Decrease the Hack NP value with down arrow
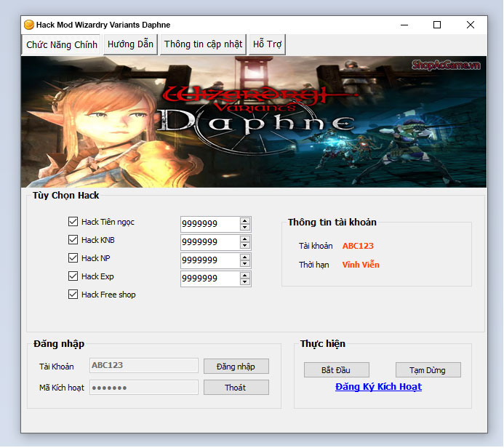504x448 pixels. point(245,264)
